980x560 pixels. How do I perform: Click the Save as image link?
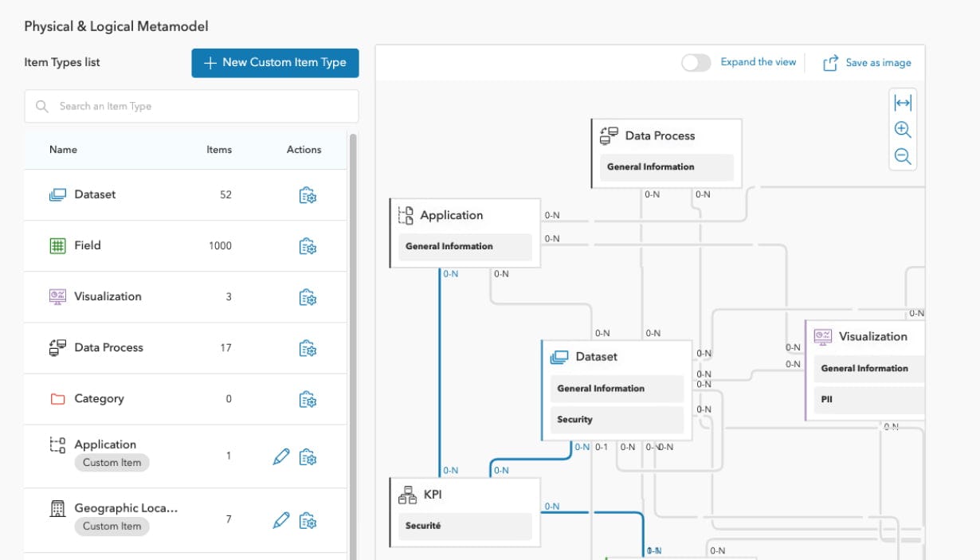pyautogui.click(x=876, y=62)
